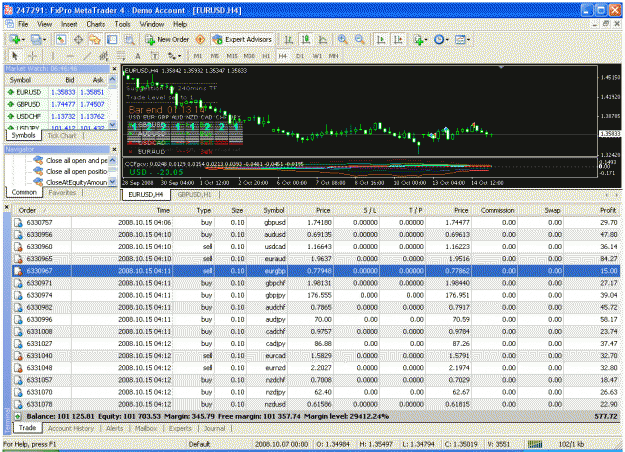Screen dimensions: 625x452
Task: Click the EURUSD symbol icon in Market Watch
Action: [11, 92]
